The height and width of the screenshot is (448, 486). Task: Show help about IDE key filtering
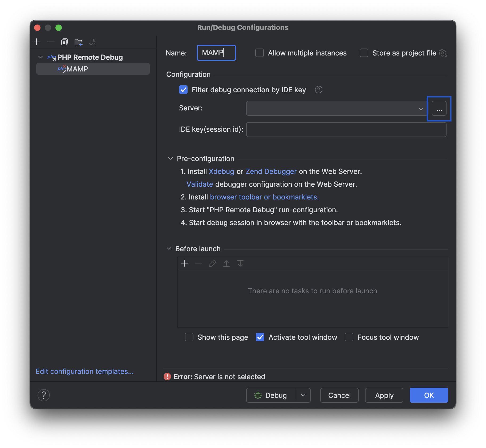319,90
